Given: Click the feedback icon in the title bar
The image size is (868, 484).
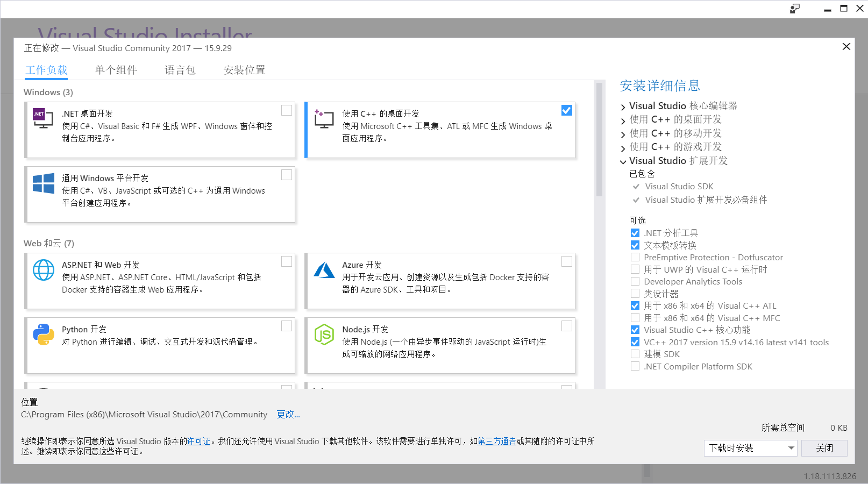Looking at the screenshot, I should [x=795, y=9].
